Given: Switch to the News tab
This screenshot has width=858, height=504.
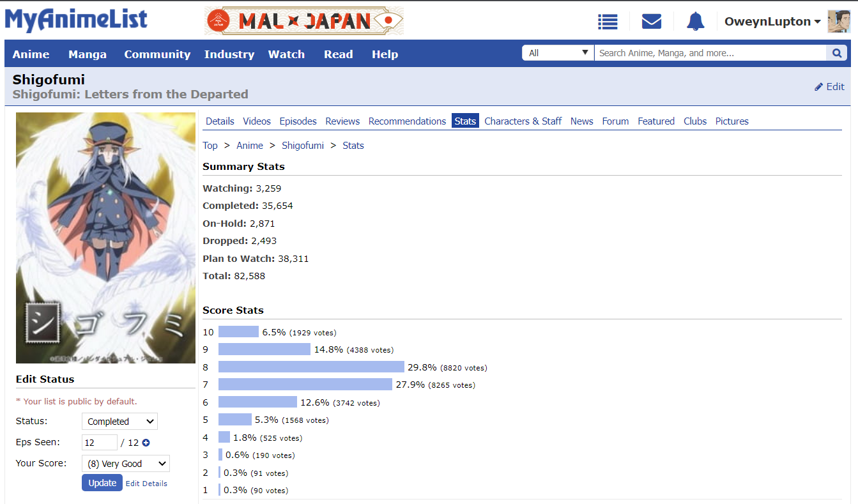Looking at the screenshot, I should pyautogui.click(x=581, y=121).
